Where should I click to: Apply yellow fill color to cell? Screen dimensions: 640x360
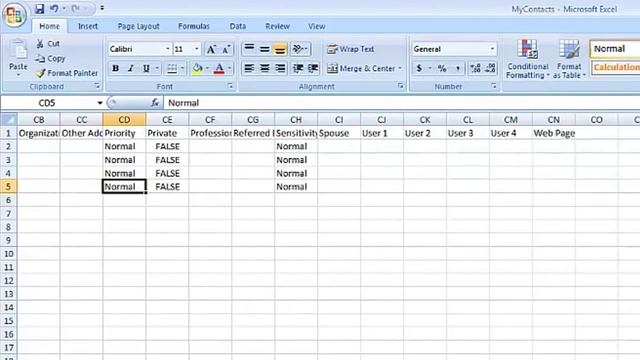198,68
